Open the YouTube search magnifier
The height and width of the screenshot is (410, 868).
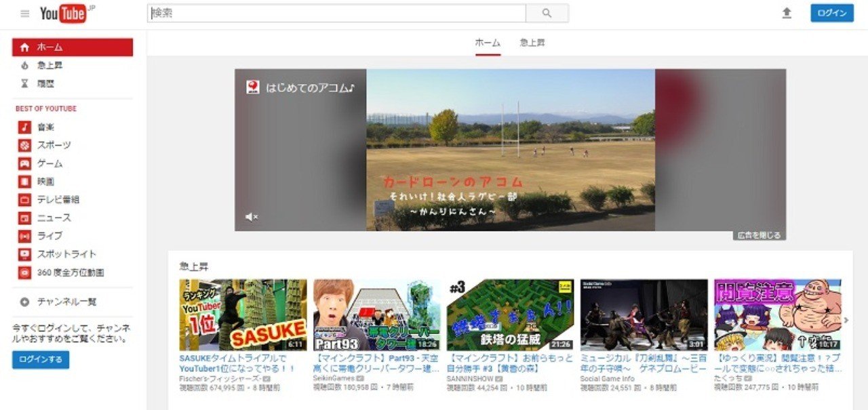pos(547,12)
